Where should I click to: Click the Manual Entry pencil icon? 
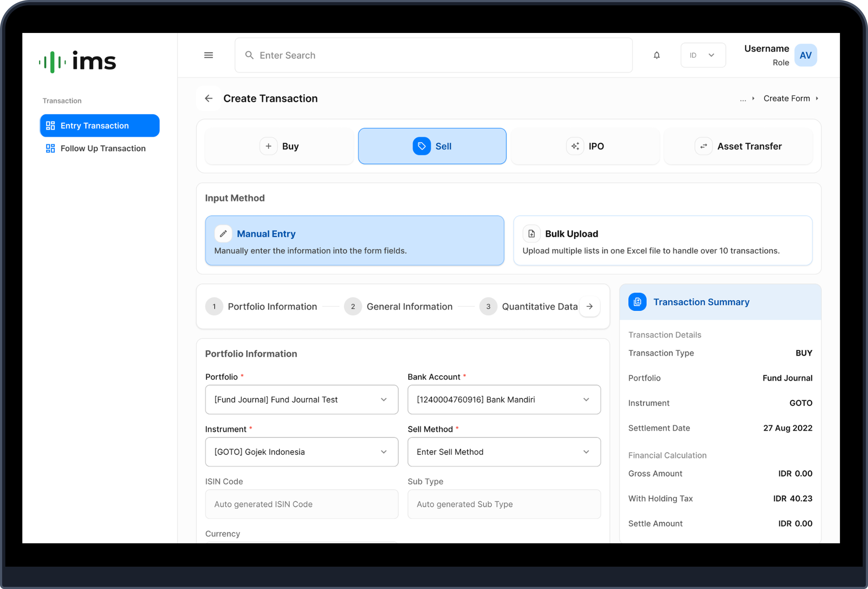[x=223, y=233]
